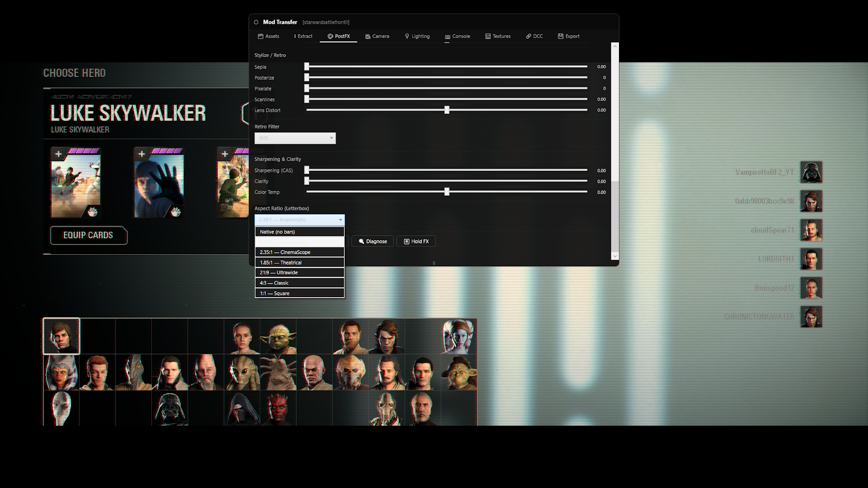
Task: Click the Diagnose button
Action: (372, 241)
